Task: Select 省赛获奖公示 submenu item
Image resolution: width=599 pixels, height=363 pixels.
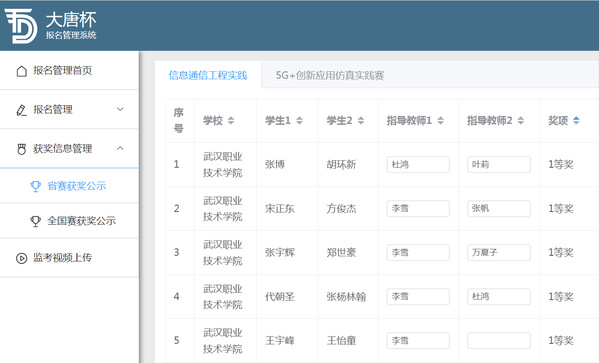Action: [x=69, y=186]
